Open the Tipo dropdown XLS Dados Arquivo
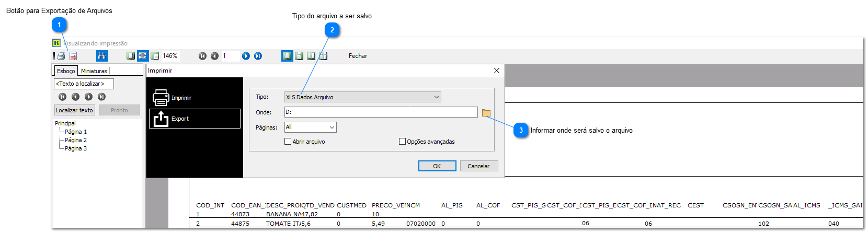The width and height of the screenshot is (868, 233). pyautogui.click(x=362, y=97)
